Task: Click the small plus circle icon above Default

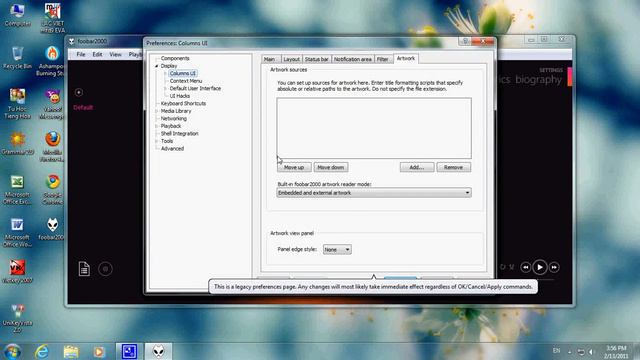Action: click(x=79, y=93)
